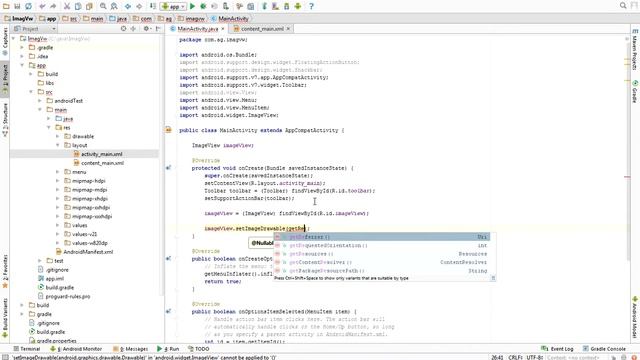Screen dimensions: 640x360
Task: Open the TODO tool window
Action: tap(199, 349)
